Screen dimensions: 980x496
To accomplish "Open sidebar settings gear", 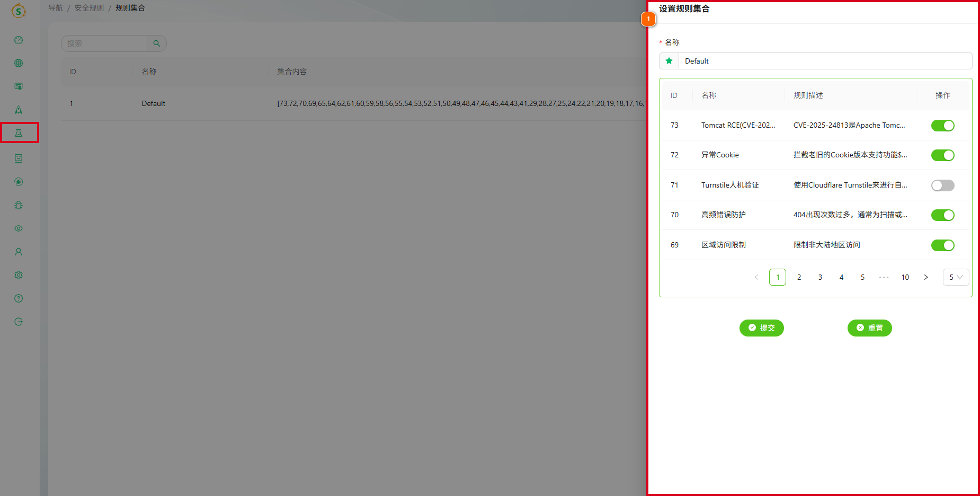I will coord(19,274).
